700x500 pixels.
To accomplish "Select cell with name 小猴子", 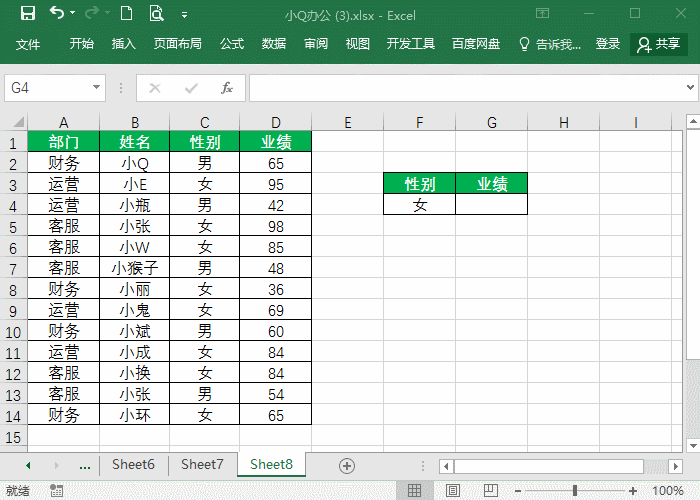I will [x=134, y=268].
